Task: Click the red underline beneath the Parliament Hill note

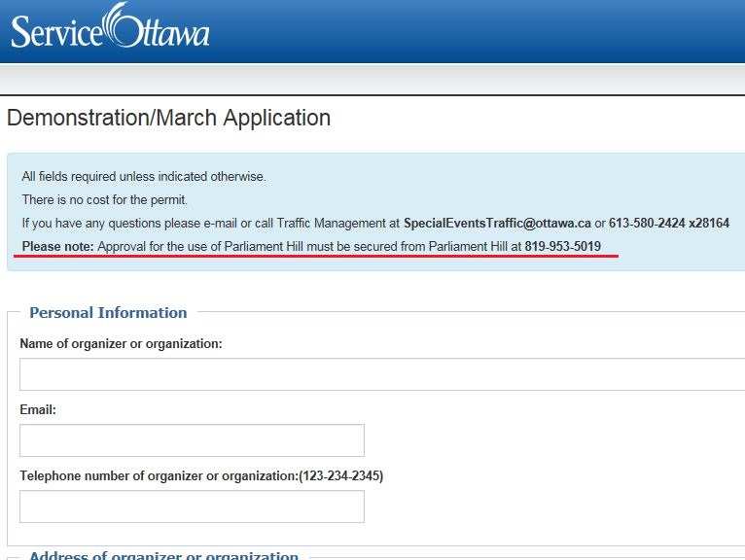Action: (x=316, y=257)
